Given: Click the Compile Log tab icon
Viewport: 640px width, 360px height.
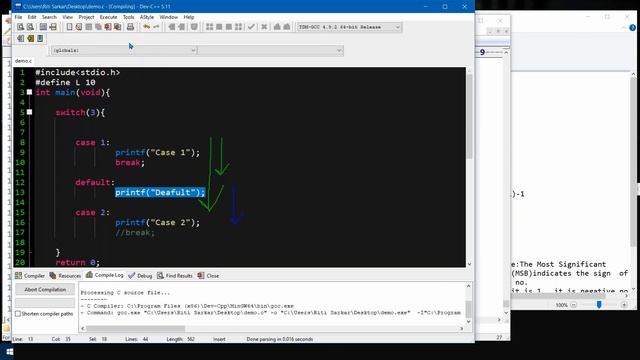Looking at the screenshot, I should click(89, 275).
